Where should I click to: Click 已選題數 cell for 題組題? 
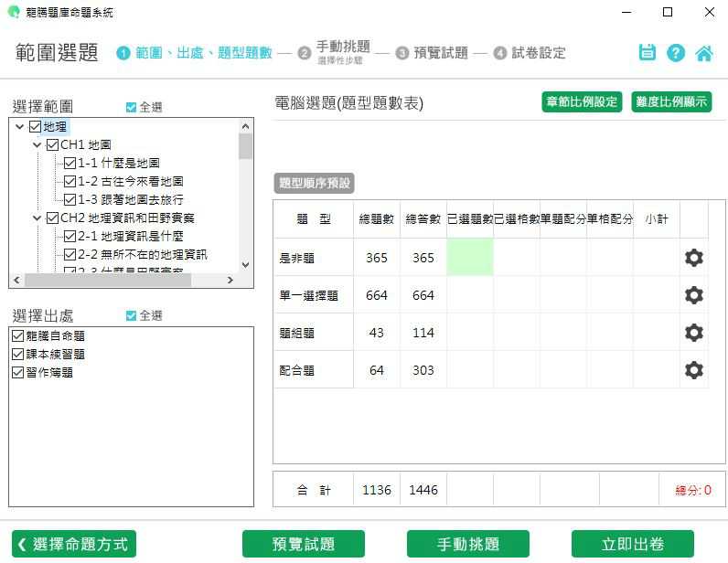(470, 333)
